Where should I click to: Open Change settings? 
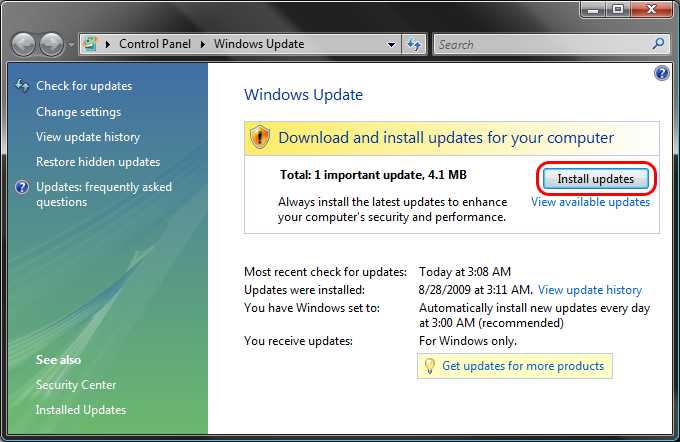pyautogui.click(x=78, y=112)
